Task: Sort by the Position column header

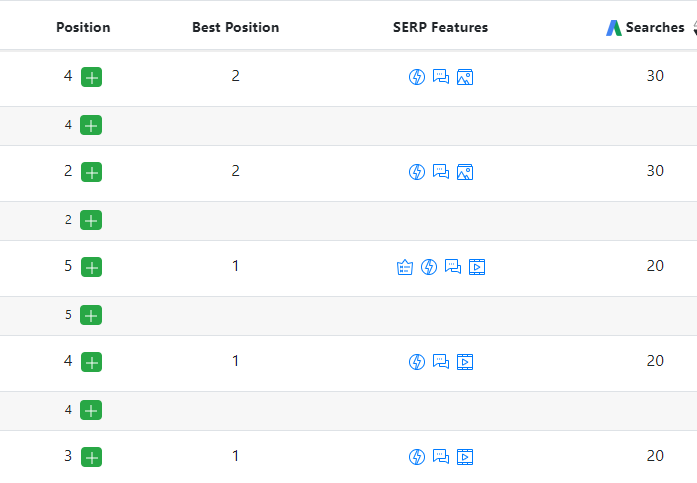Action: [x=83, y=28]
